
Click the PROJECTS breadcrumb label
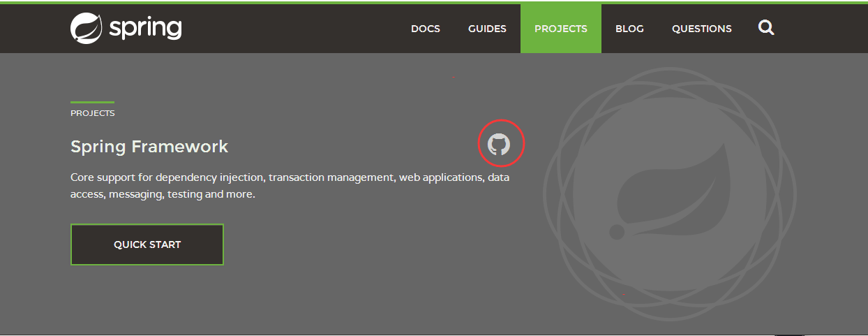click(93, 113)
